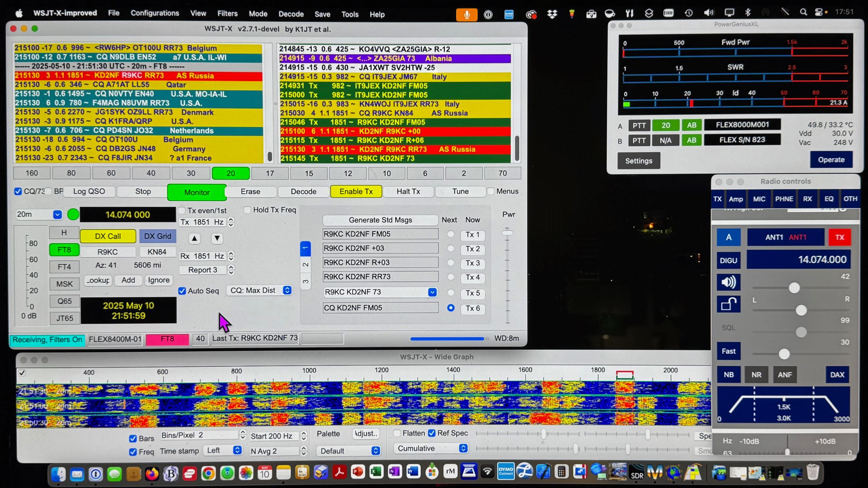Launch Firefox from the dock
868x488 pixels.
coord(152,473)
